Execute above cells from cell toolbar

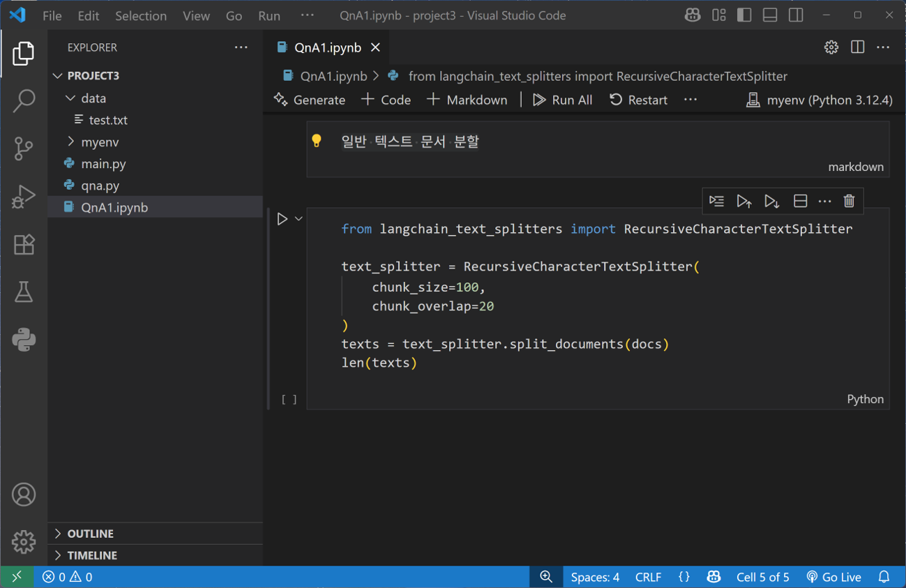(x=744, y=201)
